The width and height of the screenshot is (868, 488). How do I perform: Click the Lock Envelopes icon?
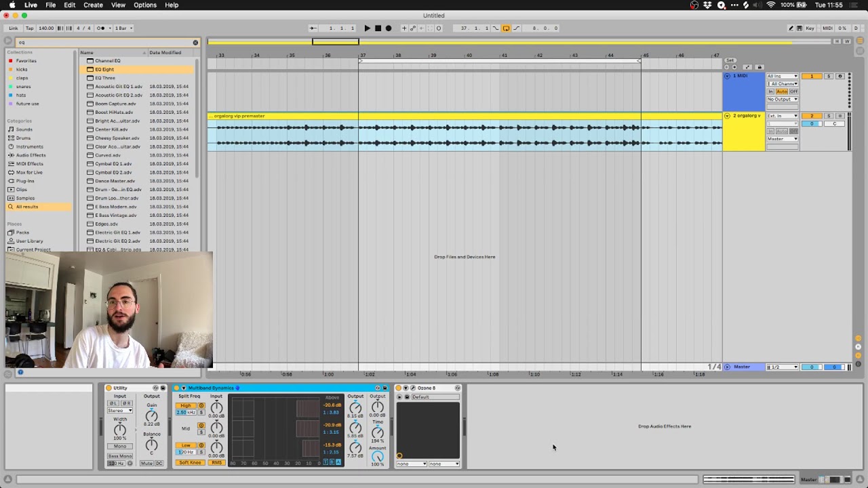point(759,67)
